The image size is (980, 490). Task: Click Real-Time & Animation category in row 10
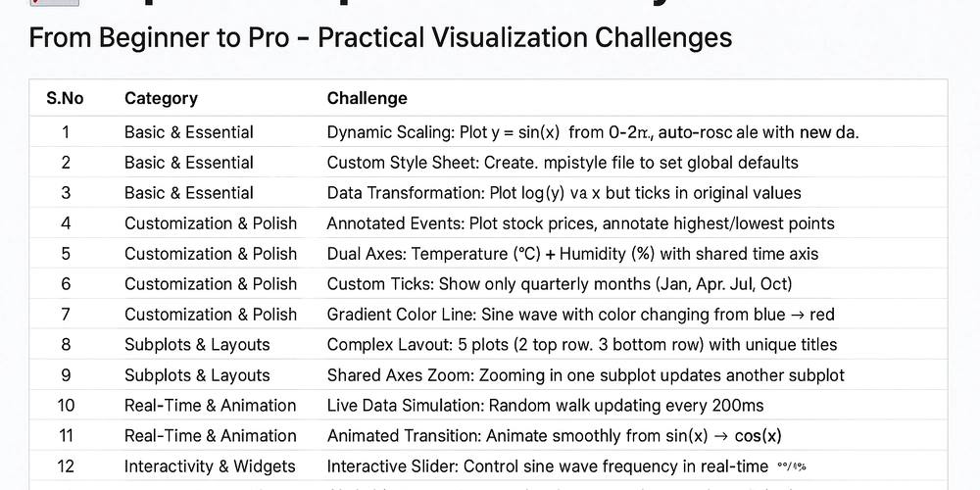click(210, 406)
